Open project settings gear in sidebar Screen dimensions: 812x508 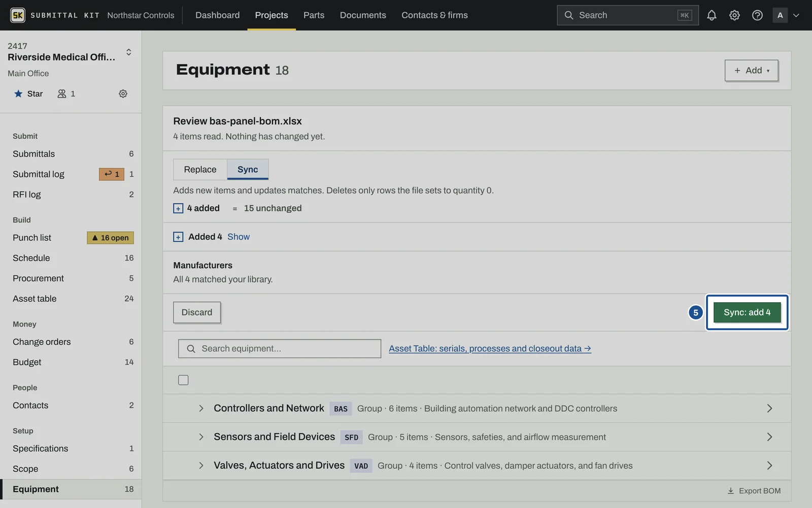123,93
